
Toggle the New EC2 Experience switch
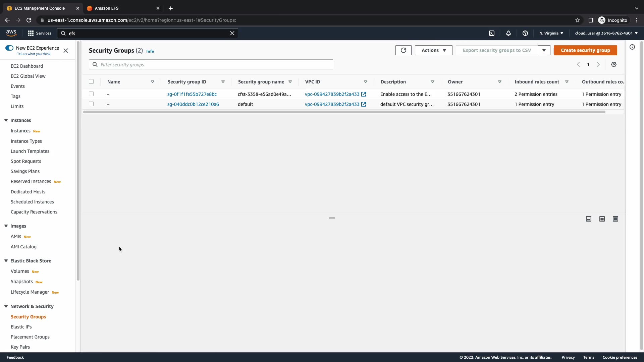click(x=9, y=48)
